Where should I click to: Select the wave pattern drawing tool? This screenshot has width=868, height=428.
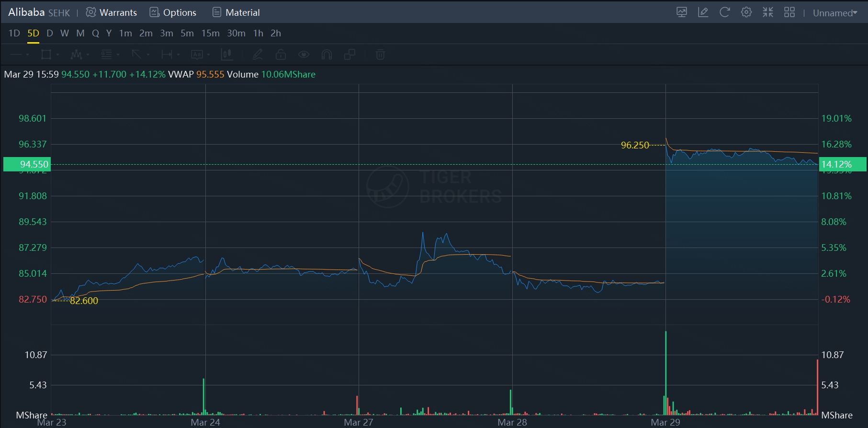pyautogui.click(x=76, y=55)
